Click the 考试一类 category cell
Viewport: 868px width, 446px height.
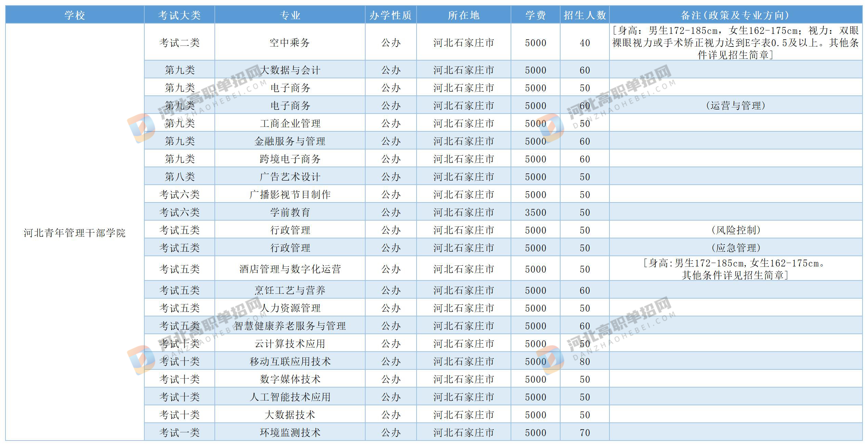179,432
